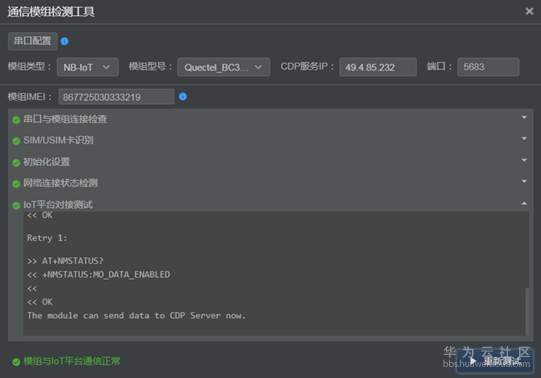
Task: Click the info icon next to 串口配置
Action: point(64,41)
